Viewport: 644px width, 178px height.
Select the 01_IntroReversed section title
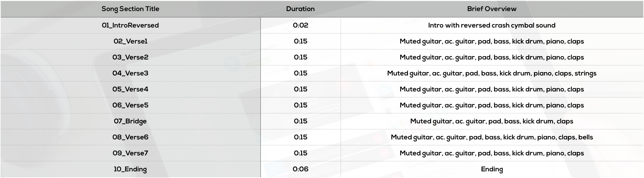point(130,25)
